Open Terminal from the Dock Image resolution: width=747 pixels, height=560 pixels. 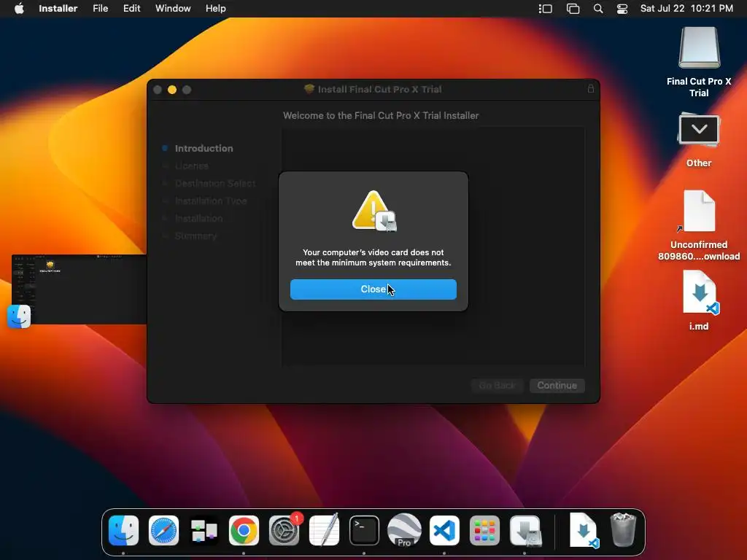coord(364,530)
